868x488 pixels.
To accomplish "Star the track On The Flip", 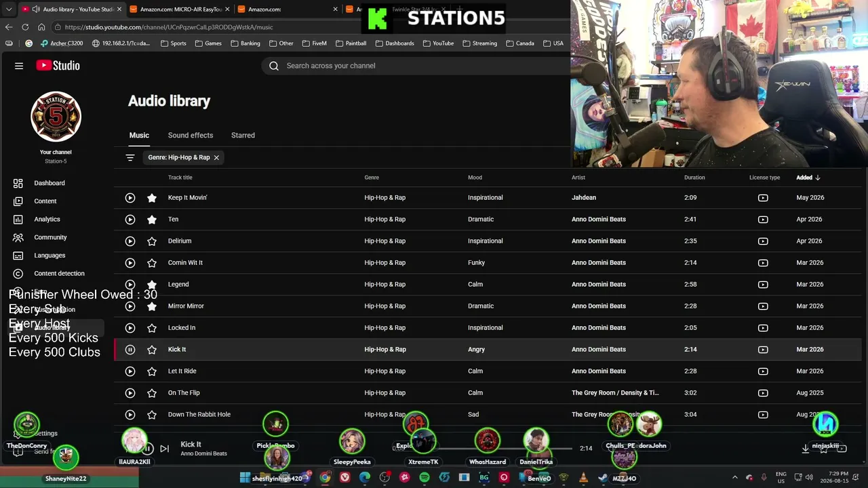I will tap(152, 393).
